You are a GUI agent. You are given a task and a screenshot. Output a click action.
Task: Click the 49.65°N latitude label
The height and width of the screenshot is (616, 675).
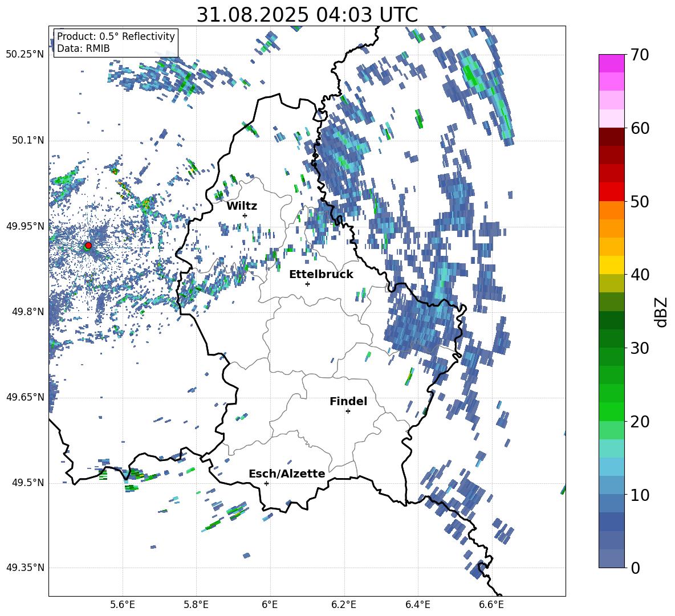25,397
